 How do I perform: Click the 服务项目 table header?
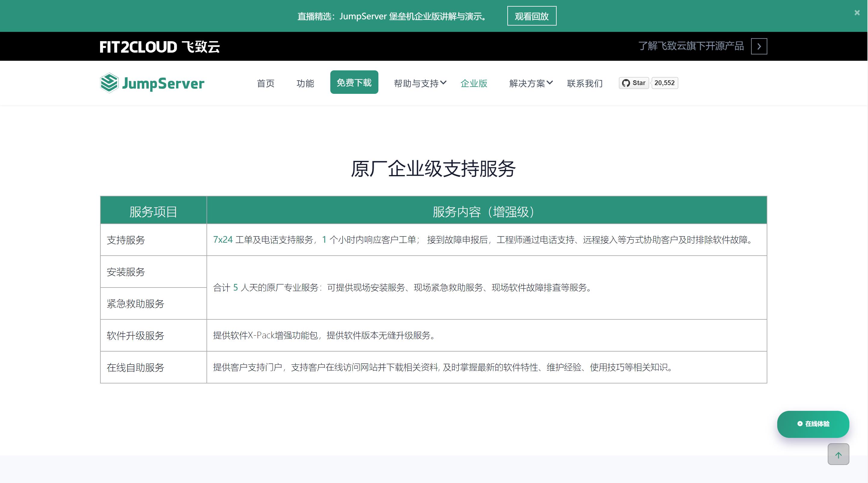click(153, 210)
